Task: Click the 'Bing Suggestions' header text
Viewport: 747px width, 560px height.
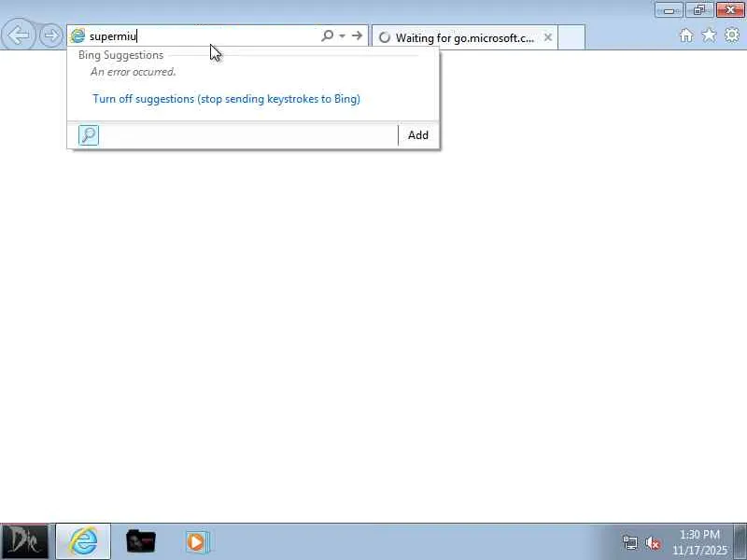Action: click(120, 55)
